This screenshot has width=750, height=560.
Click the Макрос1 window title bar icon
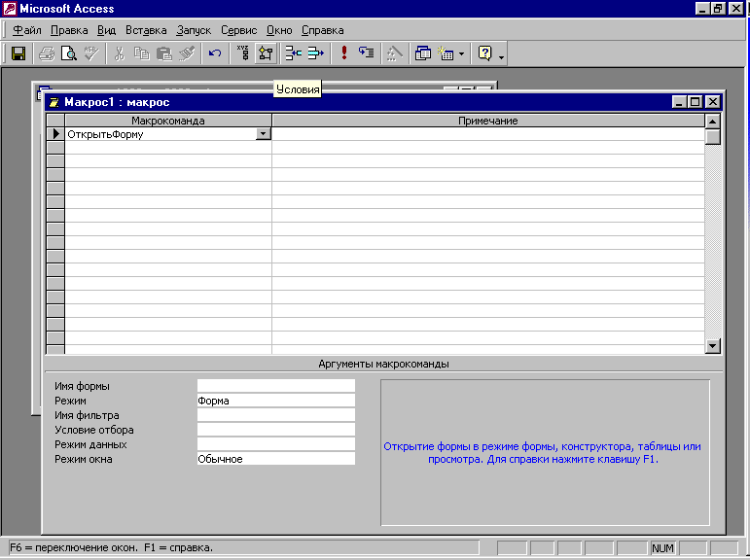(x=54, y=102)
